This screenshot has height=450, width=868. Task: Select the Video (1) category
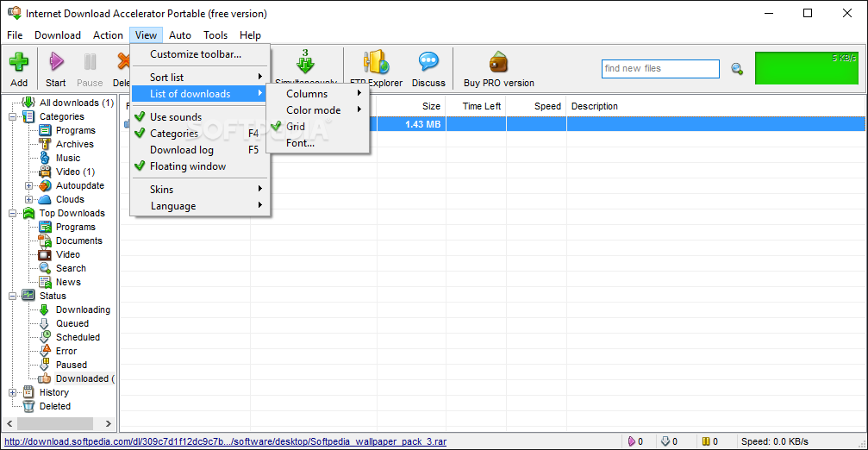click(75, 172)
